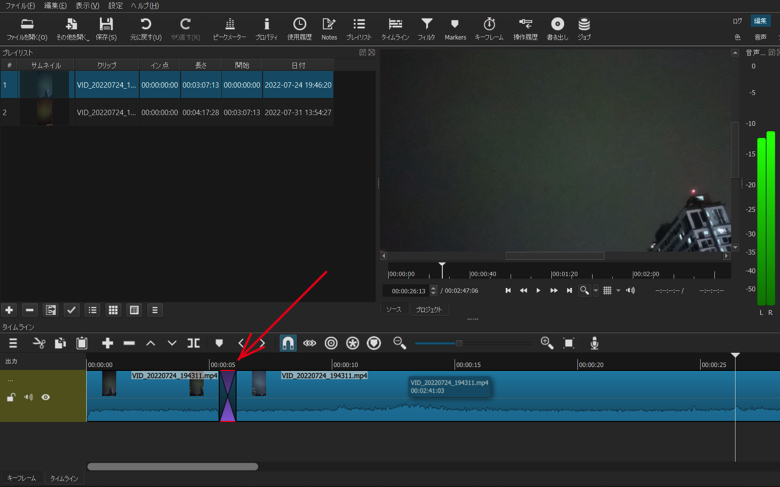Copy clip using timeline copy icon
The width and height of the screenshot is (780, 487).
(x=60, y=343)
